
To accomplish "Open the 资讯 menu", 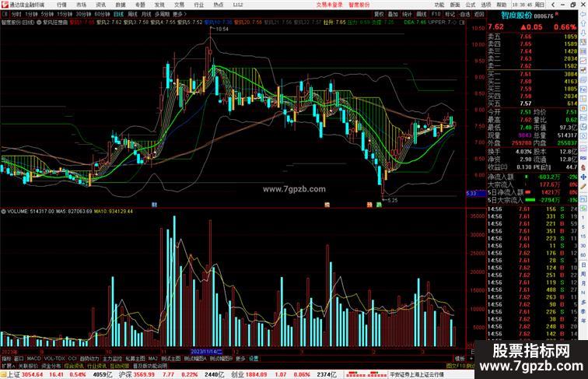I will point(100,5).
